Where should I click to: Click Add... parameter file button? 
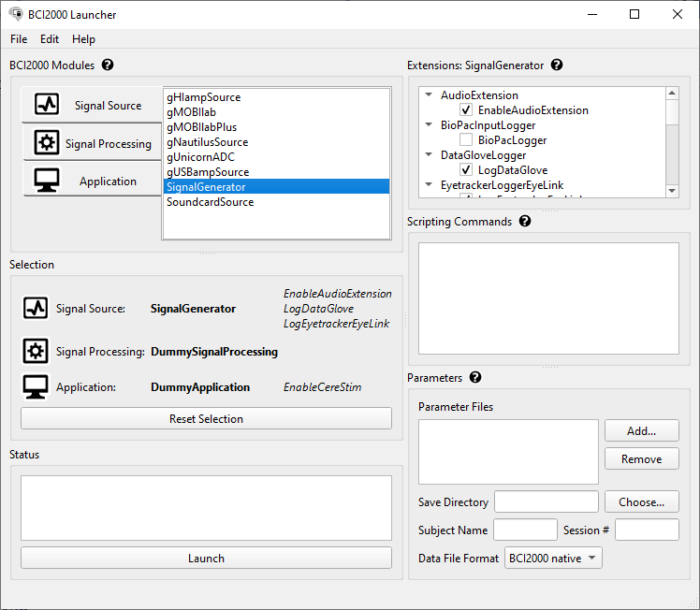642,430
